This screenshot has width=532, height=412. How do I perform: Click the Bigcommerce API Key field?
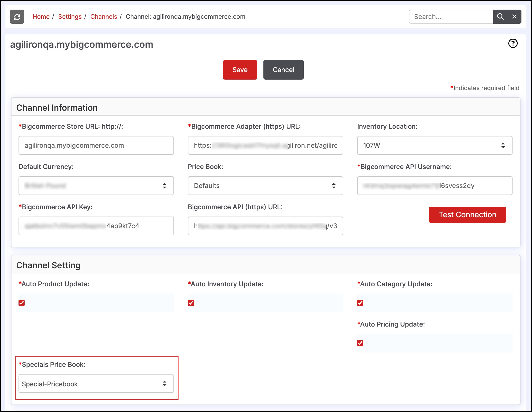(x=96, y=226)
